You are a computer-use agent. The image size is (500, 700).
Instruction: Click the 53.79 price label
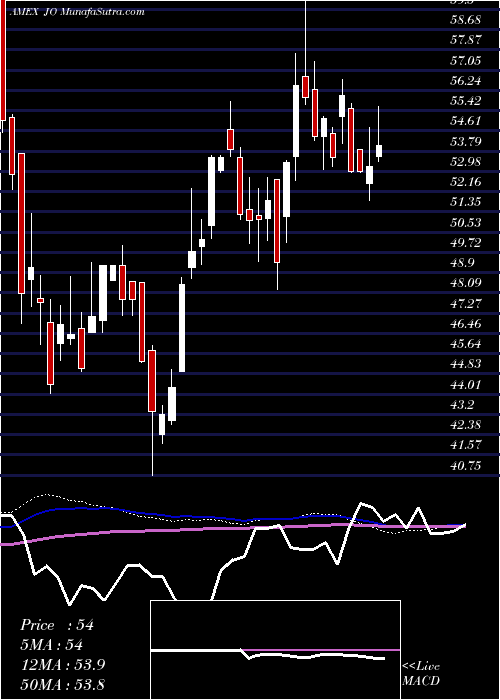pos(466,142)
